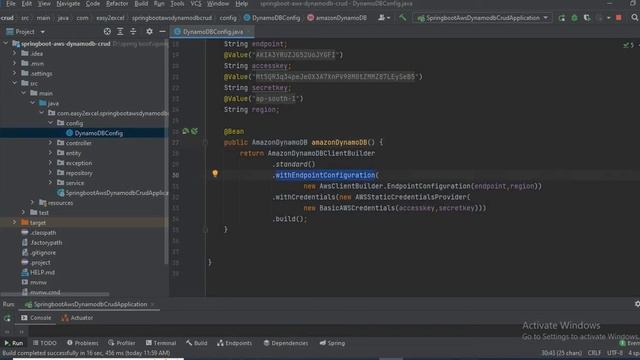The image size is (640, 360).
Task: Click the CRLF line separator indicator
Action: click(594, 353)
